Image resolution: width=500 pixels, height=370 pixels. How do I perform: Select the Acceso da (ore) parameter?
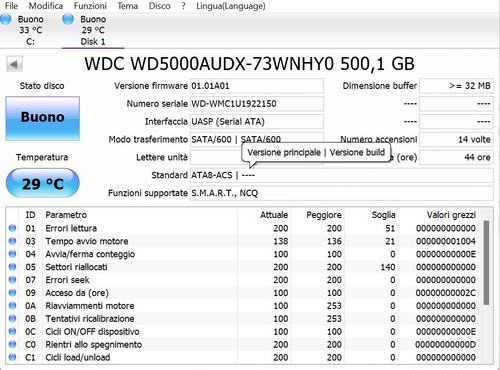(x=77, y=293)
